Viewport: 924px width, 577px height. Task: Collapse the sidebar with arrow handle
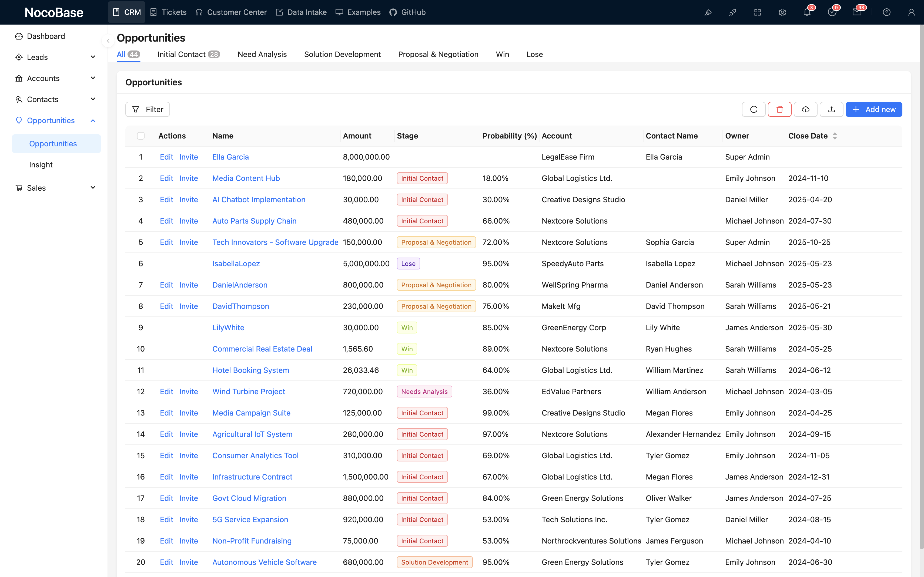tap(108, 41)
